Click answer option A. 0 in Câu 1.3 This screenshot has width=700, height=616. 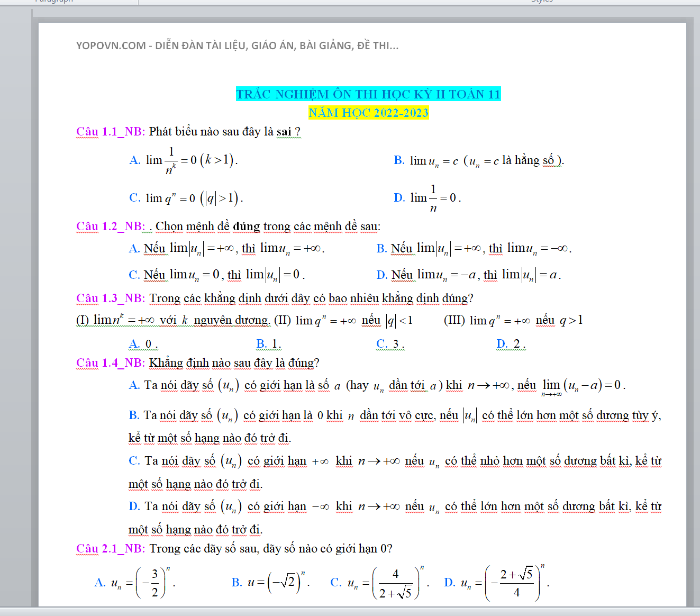pyautogui.click(x=143, y=344)
